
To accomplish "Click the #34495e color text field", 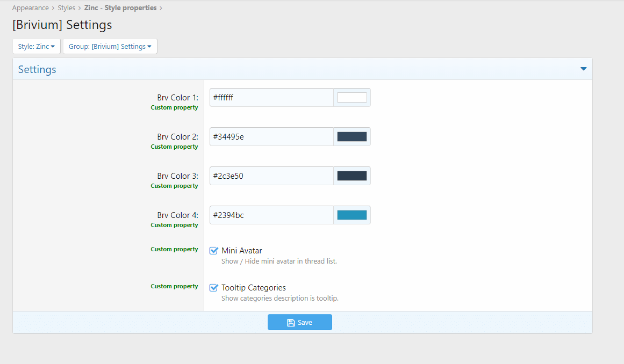I will click(271, 137).
